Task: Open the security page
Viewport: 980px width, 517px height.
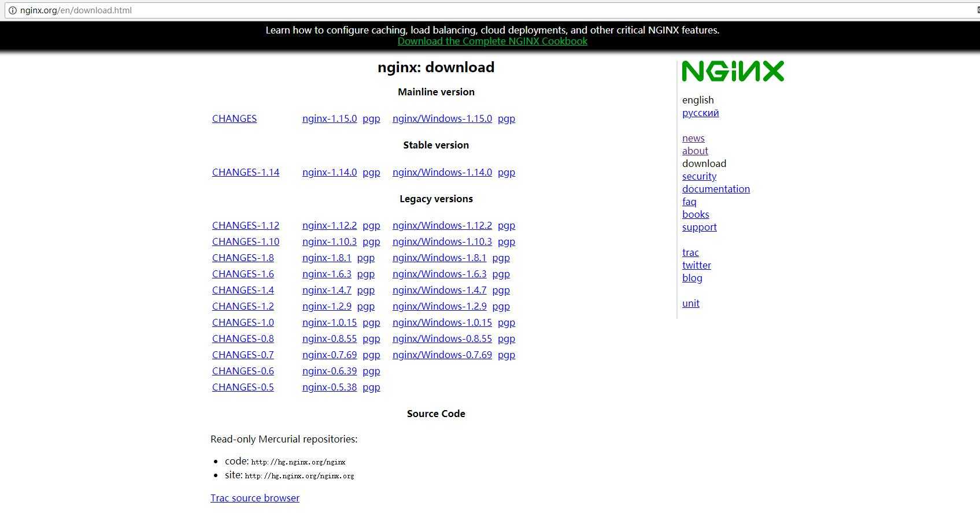Action: (699, 176)
